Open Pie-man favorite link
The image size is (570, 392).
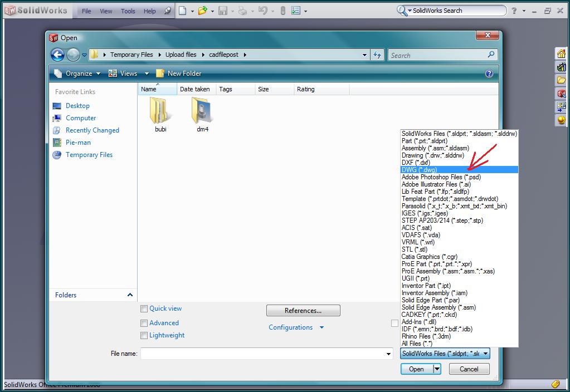tap(78, 143)
